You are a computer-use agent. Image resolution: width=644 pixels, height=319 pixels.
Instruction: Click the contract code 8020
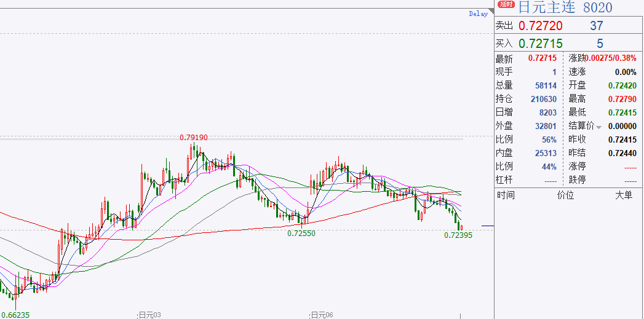[598, 7]
